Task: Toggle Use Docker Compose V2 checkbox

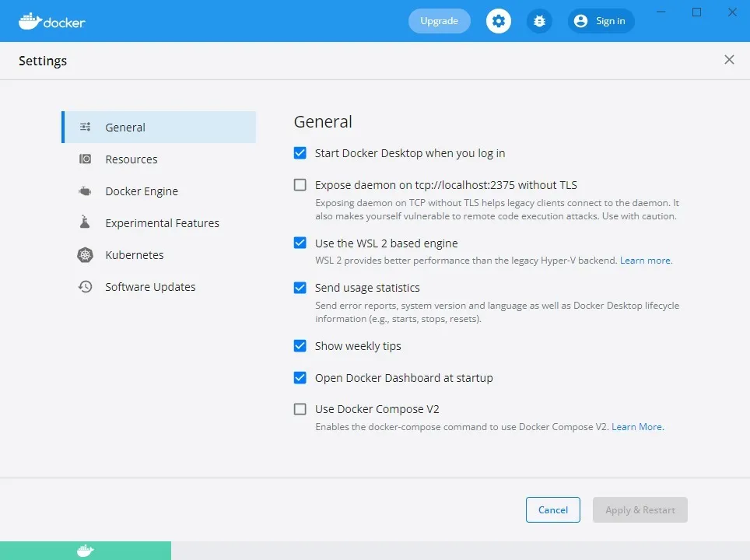Action: tap(300, 409)
